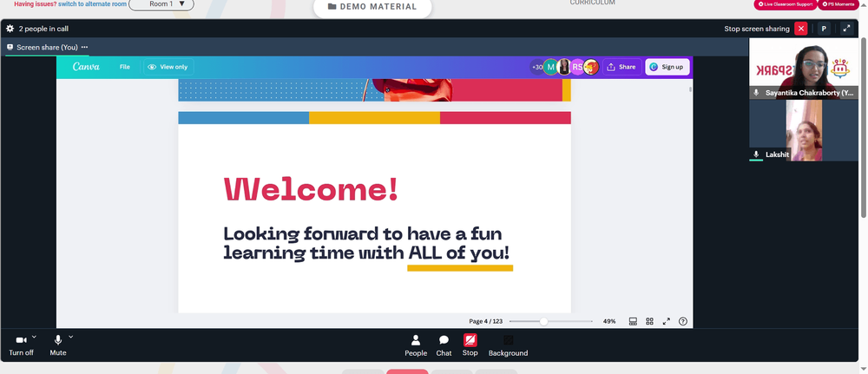
Task: Click the 2 people in call label
Action: (x=43, y=29)
